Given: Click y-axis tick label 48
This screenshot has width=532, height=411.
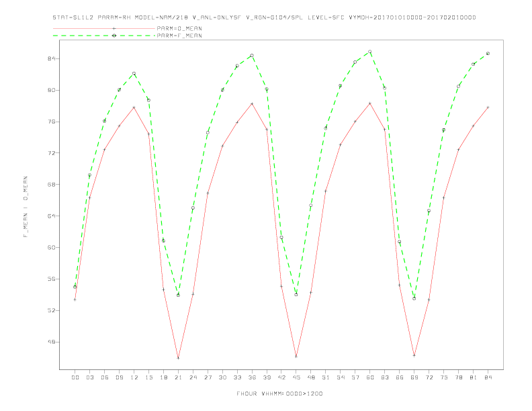Looking at the screenshot, I should coord(52,342).
